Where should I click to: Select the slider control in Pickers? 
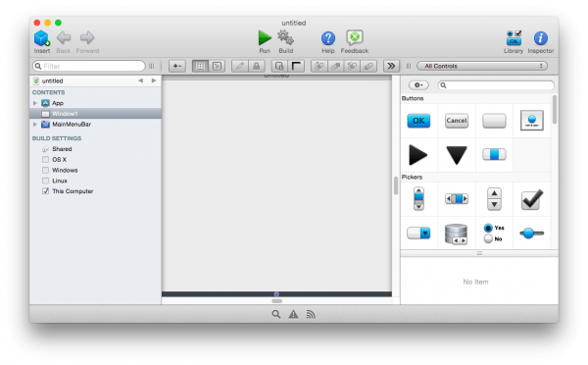532,234
